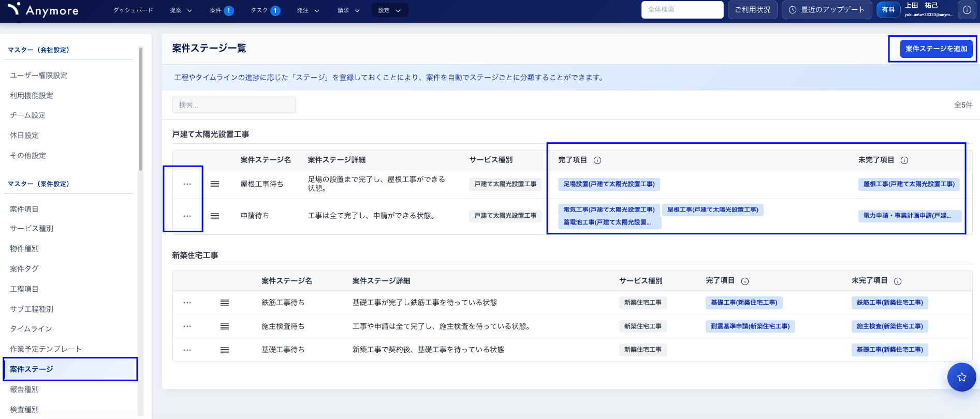
Task: Open three-dot menu for 鉄筋工事待ち row
Action: (187, 303)
